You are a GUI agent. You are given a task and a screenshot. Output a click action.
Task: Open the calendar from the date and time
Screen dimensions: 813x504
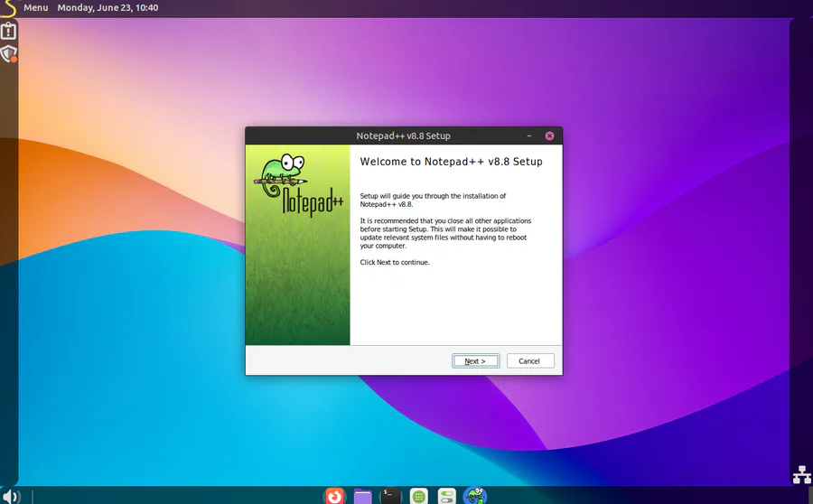(x=107, y=8)
